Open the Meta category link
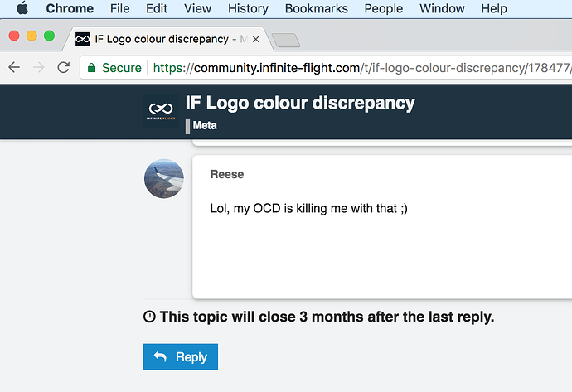 pos(206,126)
